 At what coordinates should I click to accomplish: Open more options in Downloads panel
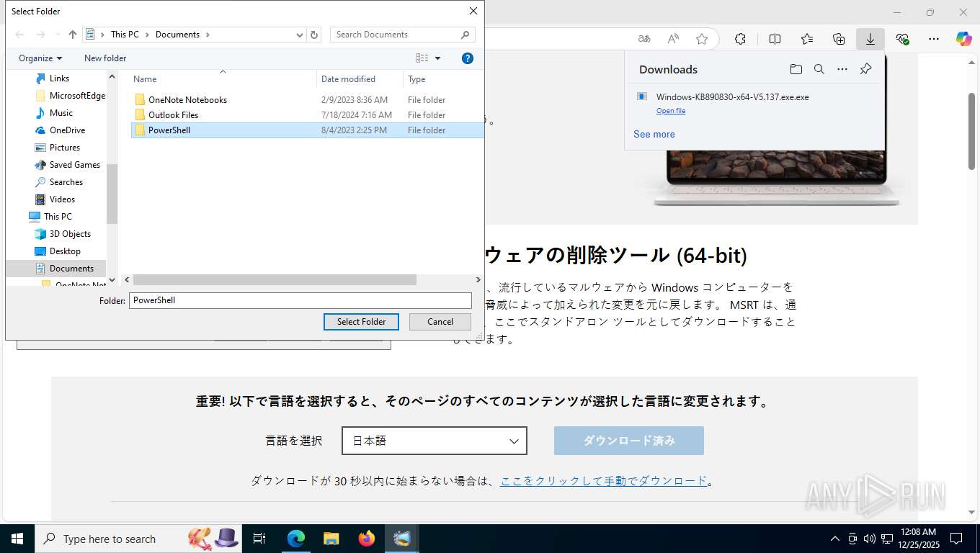842,69
